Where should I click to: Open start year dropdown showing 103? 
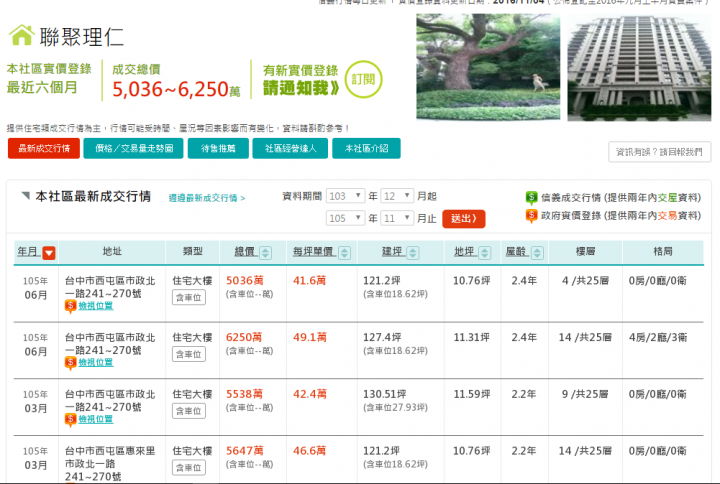[x=345, y=196]
